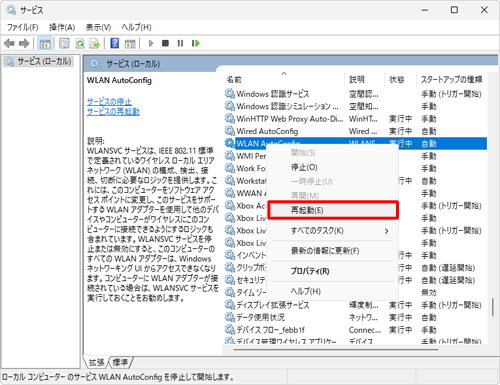Click the Restart Service toolbar icon
The width and height of the screenshot is (500, 385).
pos(196,43)
